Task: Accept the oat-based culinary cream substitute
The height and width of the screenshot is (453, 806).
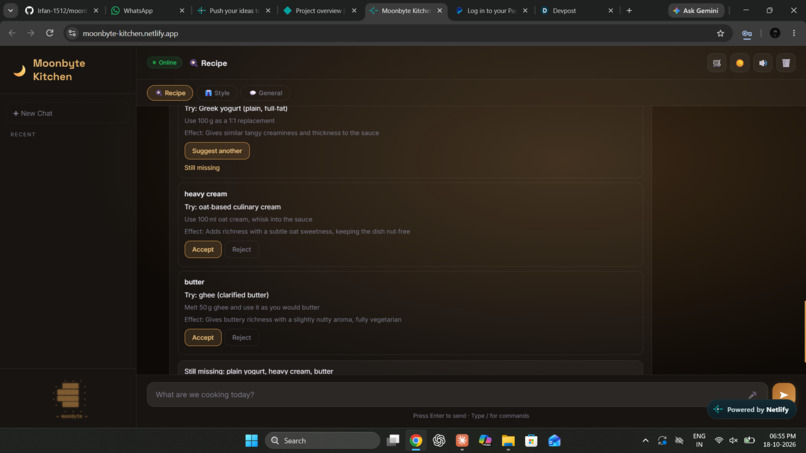Action: pos(203,249)
